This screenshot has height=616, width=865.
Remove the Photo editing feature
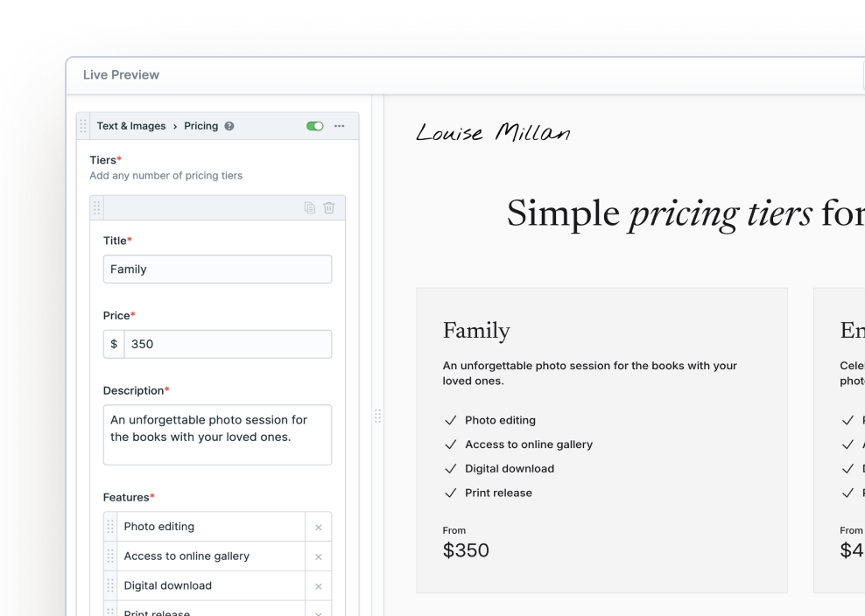click(x=319, y=528)
